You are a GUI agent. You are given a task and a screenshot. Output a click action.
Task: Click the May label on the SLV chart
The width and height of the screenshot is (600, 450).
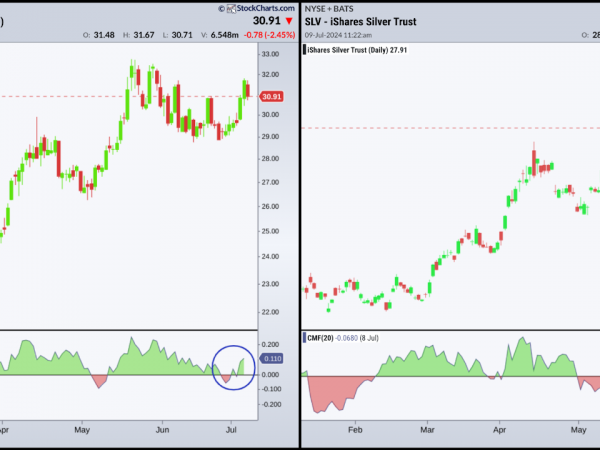click(x=578, y=430)
